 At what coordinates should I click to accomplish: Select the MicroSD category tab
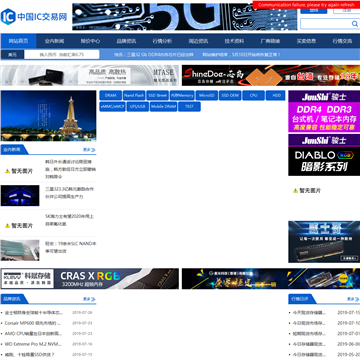tap(207, 95)
